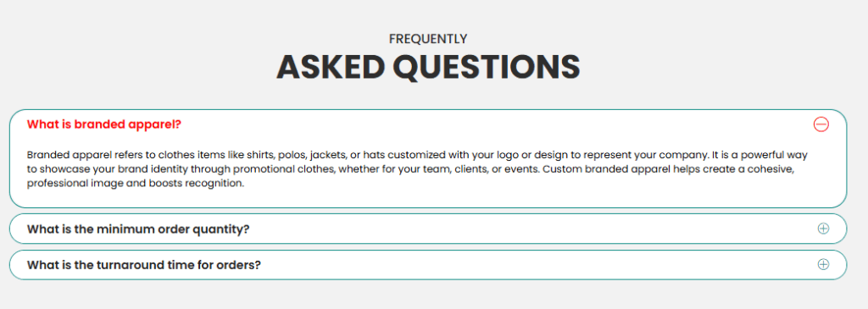Screen dimensions: 868x309
Task: Expand 'What is the minimum order quantity?'
Action: click(x=138, y=229)
